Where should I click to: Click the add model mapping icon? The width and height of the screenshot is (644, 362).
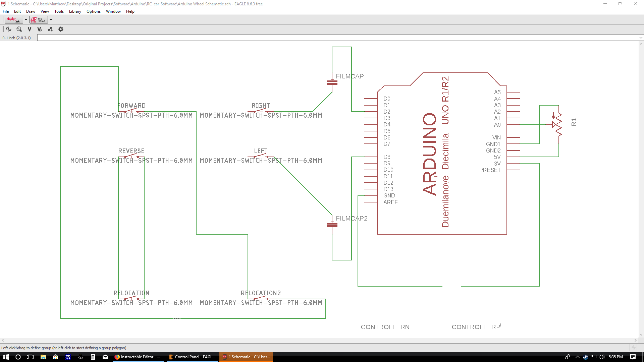[x=50, y=29]
